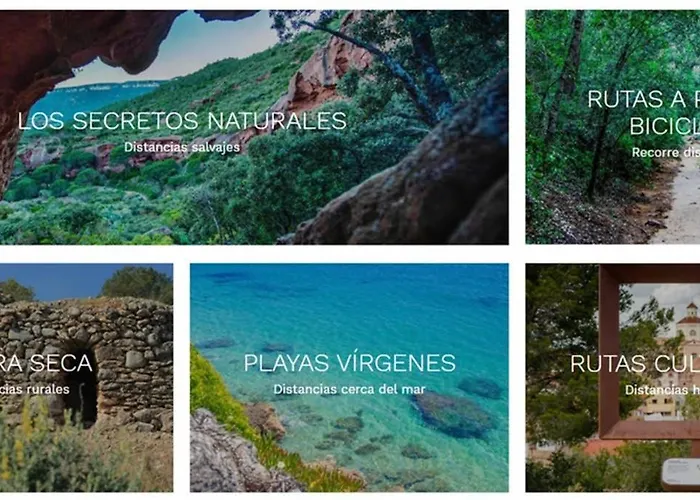Open the 'RUTAS CUL' cultural routes tile

pyautogui.click(x=612, y=378)
